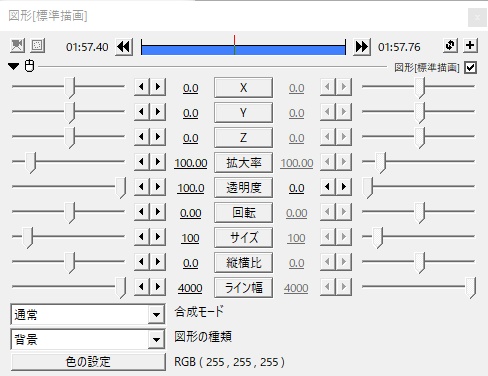
Task: Jump to end frame with fast-forward arrows
Action: tap(362, 47)
